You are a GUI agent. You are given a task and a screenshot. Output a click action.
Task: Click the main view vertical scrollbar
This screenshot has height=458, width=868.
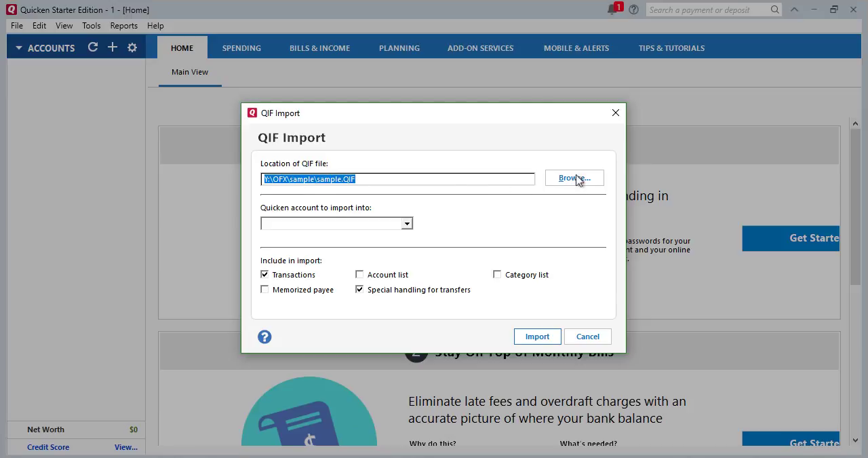[x=855, y=207]
